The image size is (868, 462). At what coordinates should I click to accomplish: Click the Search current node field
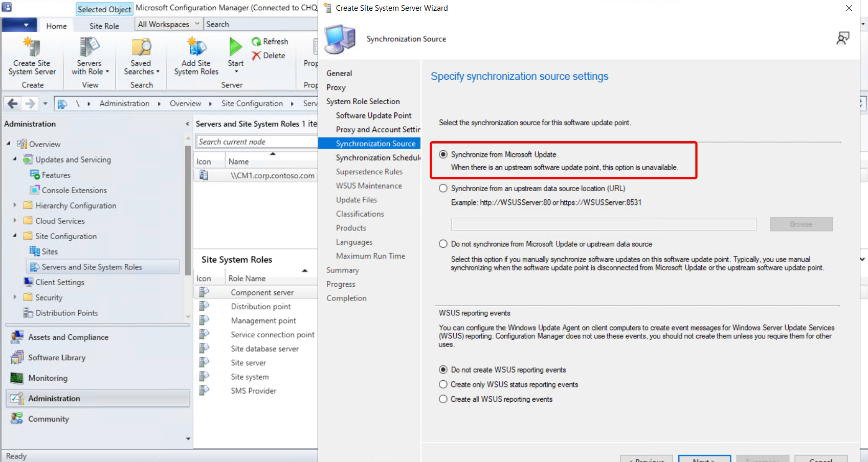click(257, 142)
